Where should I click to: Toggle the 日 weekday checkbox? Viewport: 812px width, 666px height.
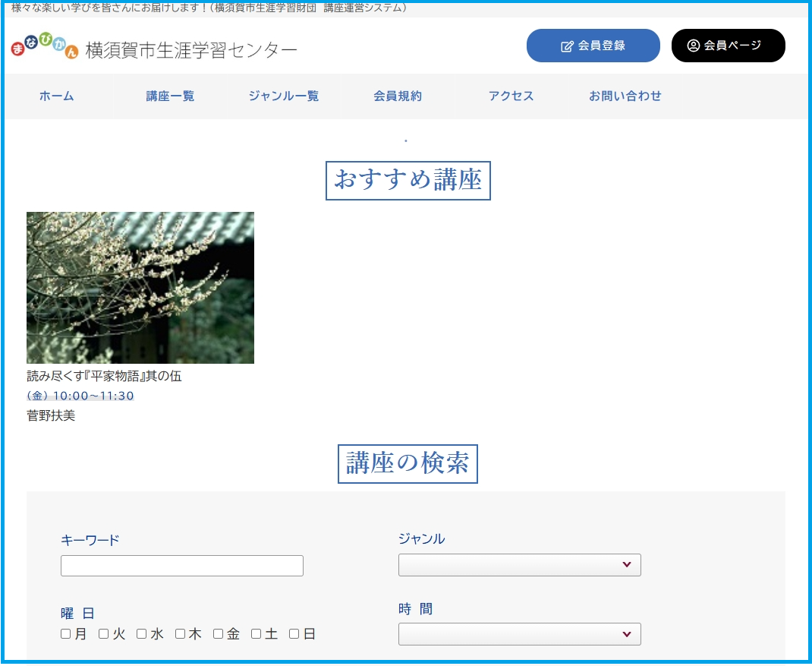coord(294,634)
